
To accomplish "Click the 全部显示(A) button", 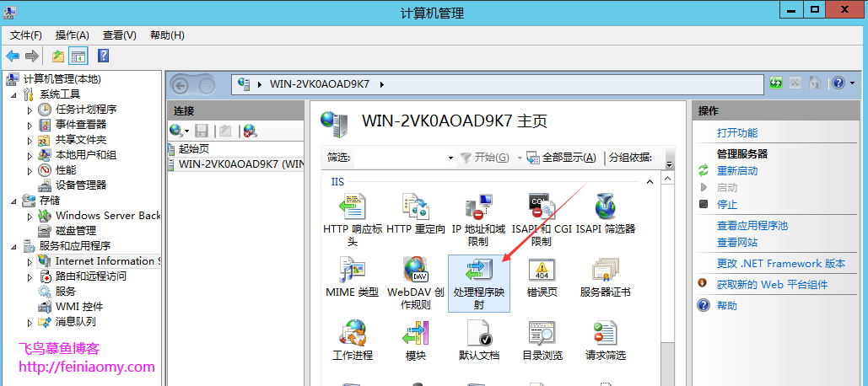I will [x=561, y=158].
